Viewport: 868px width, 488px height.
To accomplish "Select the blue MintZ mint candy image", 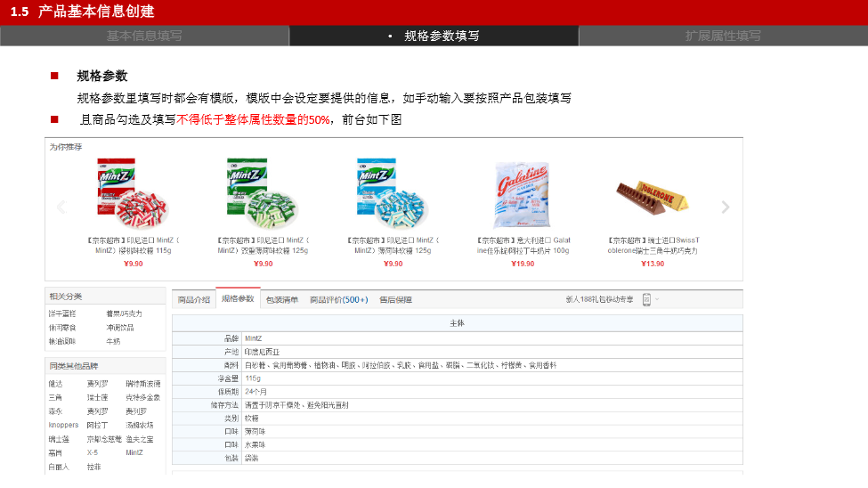I will 393,193.
